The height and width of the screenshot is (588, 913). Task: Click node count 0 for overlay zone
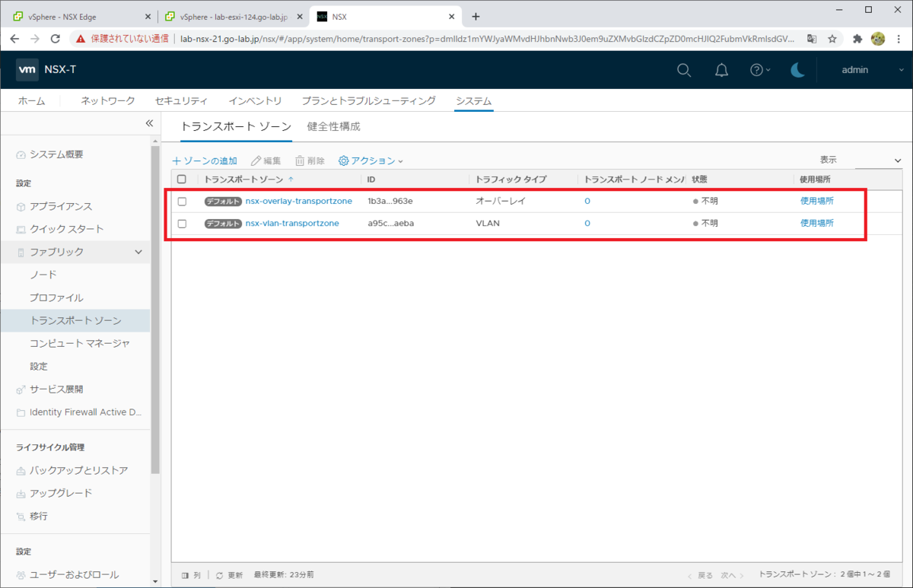pyautogui.click(x=587, y=201)
